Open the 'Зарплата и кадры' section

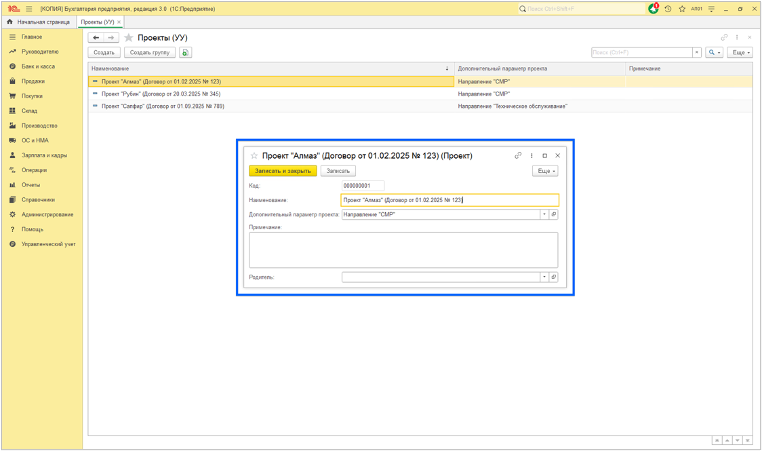tap(44, 155)
